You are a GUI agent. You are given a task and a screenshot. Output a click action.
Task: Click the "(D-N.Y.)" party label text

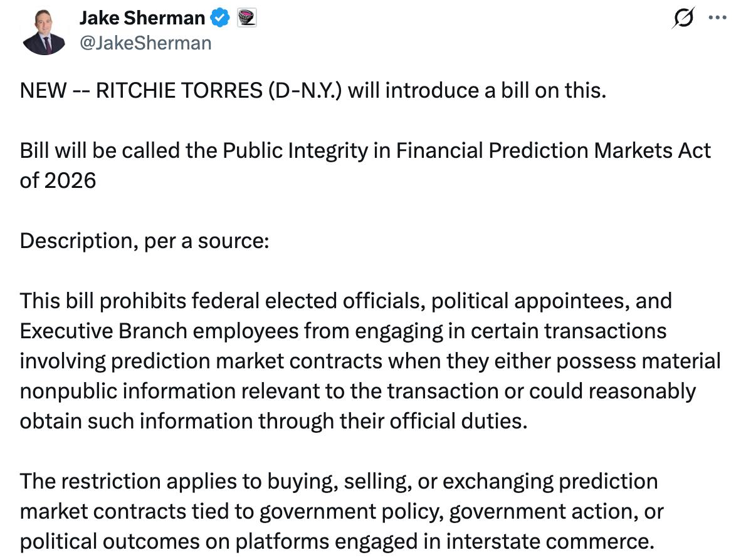tap(305, 91)
